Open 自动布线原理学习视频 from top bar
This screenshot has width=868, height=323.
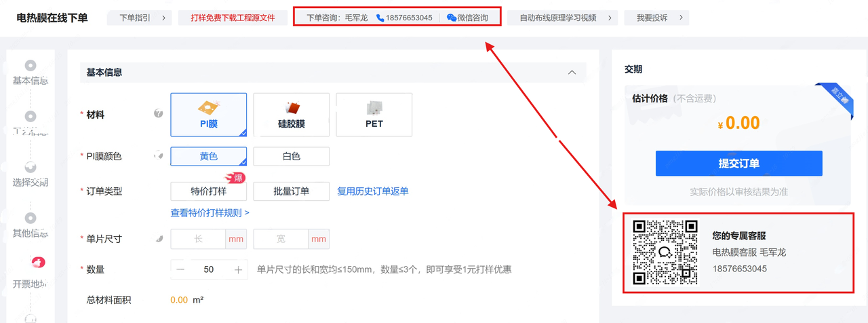pos(561,18)
